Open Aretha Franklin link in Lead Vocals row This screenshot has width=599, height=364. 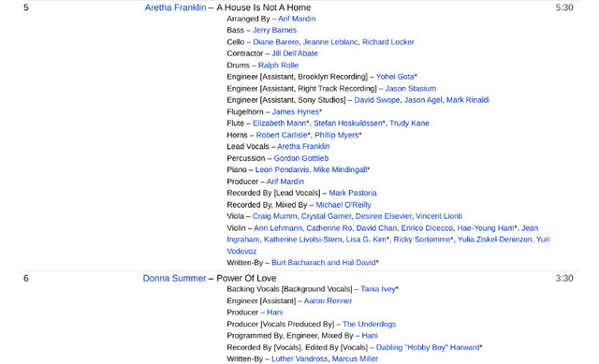point(303,147)
